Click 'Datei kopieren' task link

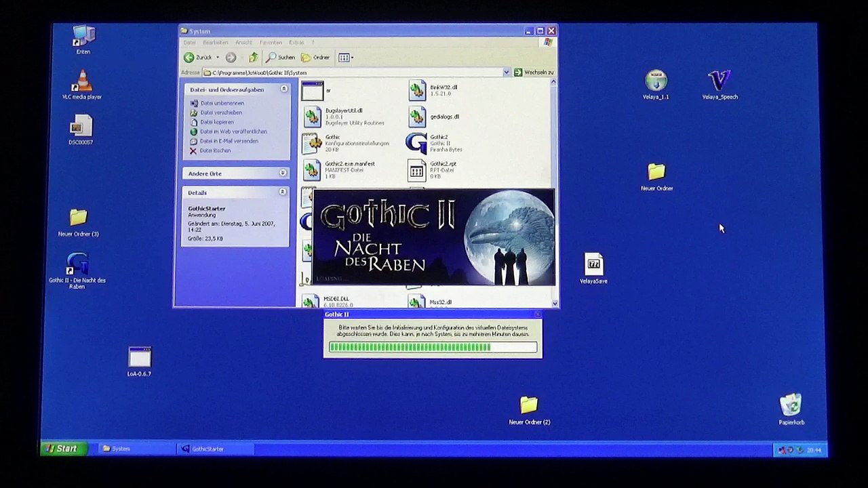pyautogui.click(x=216, y=122)
